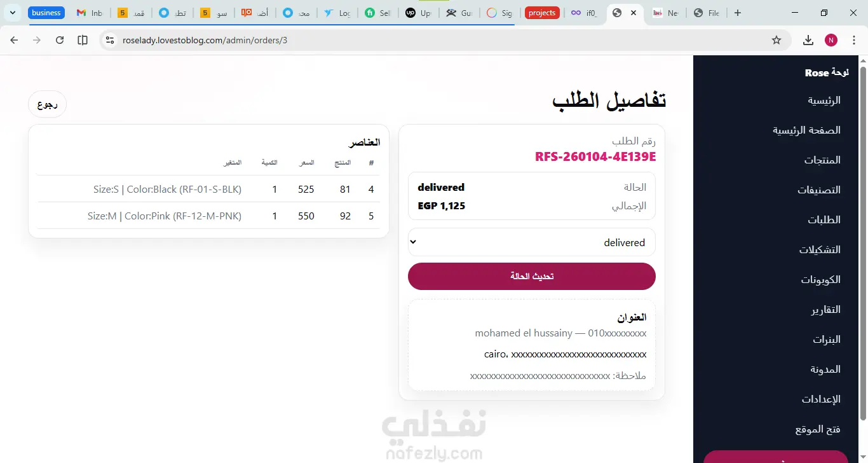This screenshot has height=463, width=868.
Task: Click the page vertical scrollbar
Action: [863, 242]
